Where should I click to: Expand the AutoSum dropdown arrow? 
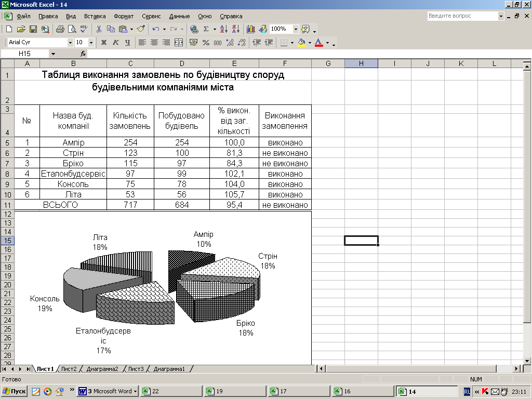click(215, 29)
